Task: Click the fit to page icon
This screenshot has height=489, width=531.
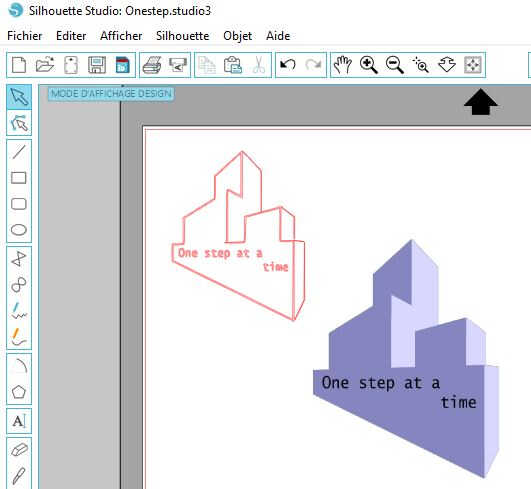Action: pos(473,65)
